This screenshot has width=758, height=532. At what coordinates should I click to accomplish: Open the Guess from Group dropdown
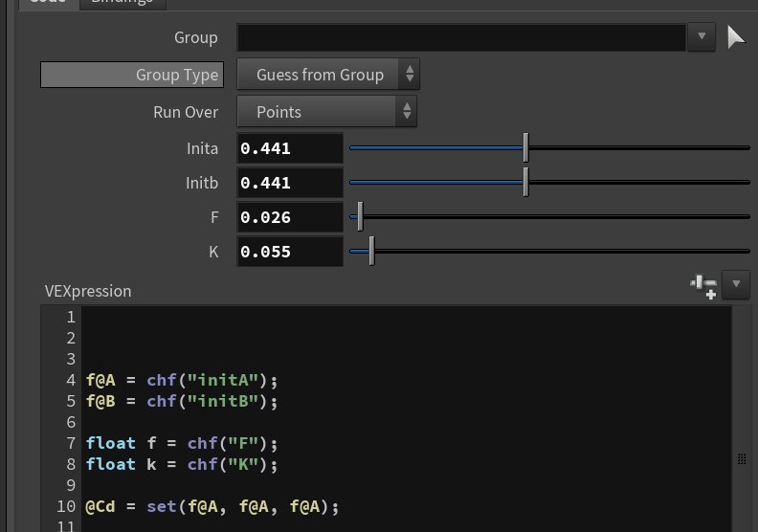coord(328,75)
